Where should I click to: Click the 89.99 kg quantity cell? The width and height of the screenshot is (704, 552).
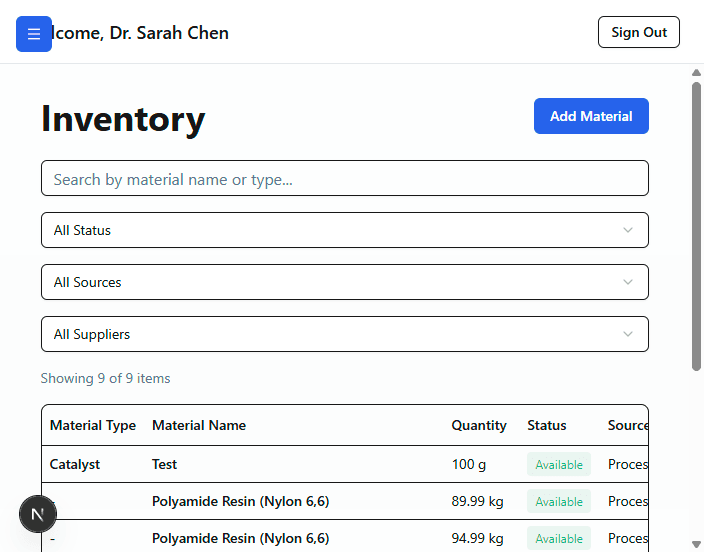[477, 501]
